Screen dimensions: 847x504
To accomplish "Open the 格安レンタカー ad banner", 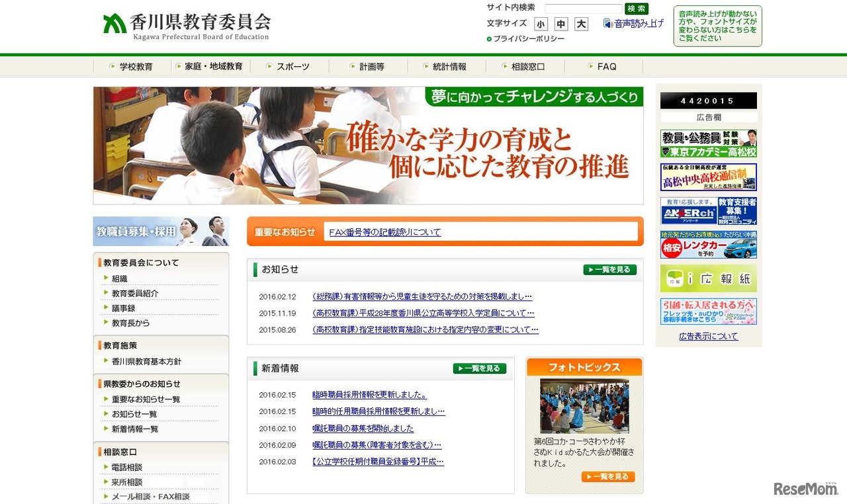I will 708,245.
